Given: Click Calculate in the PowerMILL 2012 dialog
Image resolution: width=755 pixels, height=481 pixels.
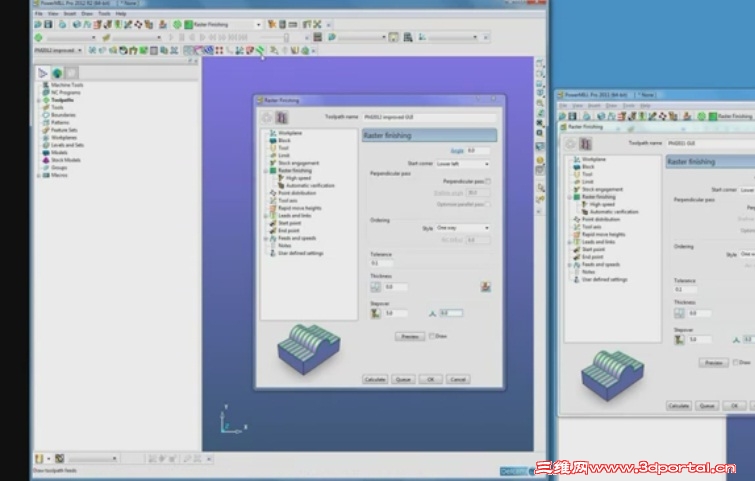Looking at the screenshot, I should (375, 379).
